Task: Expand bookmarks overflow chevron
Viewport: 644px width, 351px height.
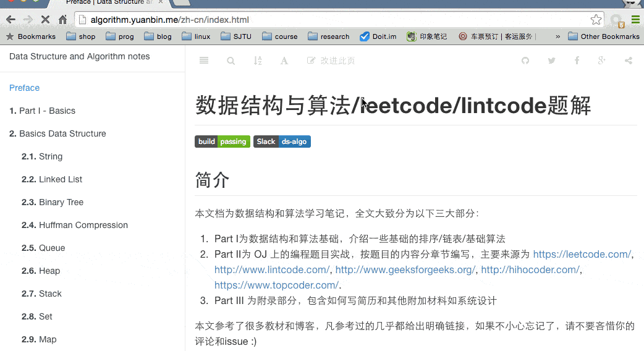Action: pos(557,36)
